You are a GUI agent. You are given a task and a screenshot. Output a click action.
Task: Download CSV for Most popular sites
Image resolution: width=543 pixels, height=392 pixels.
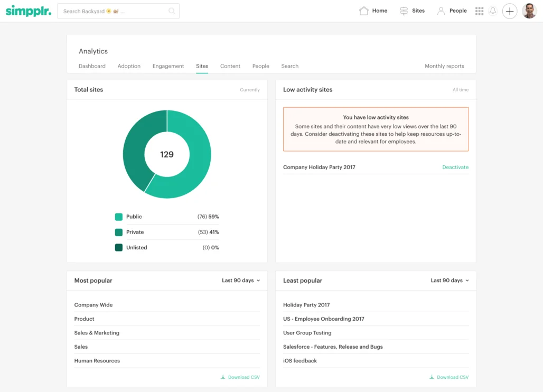(x=240, y=377)
